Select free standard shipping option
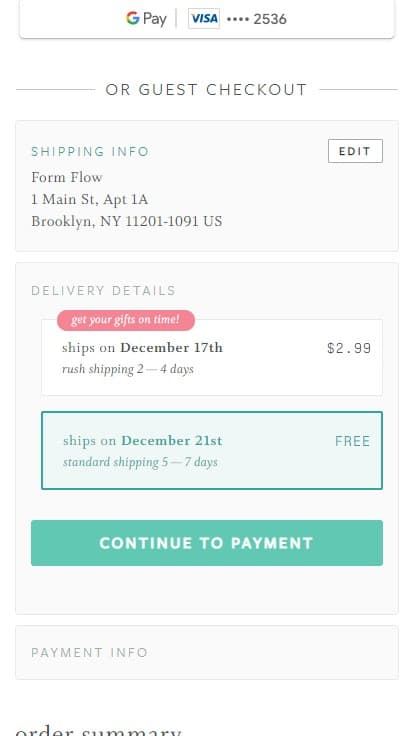Viewport: 414px width, 736px height. [x=212, y=451]
